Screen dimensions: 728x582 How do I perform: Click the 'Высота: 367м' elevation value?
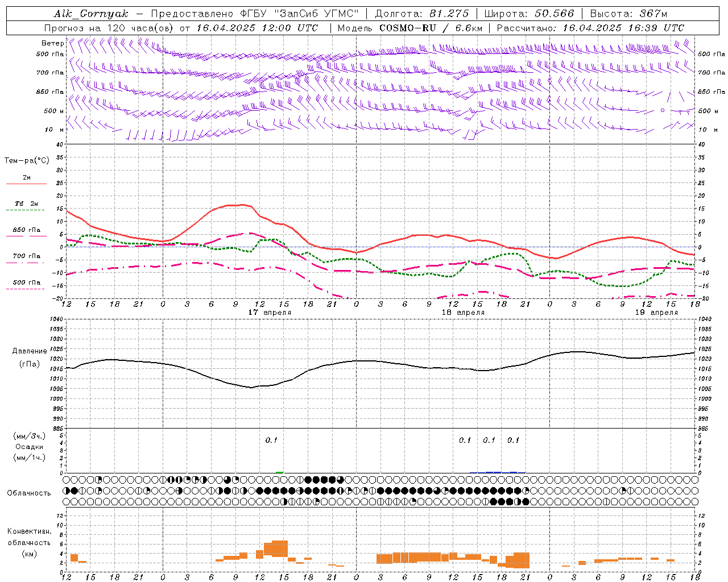(x=628, y=14)
